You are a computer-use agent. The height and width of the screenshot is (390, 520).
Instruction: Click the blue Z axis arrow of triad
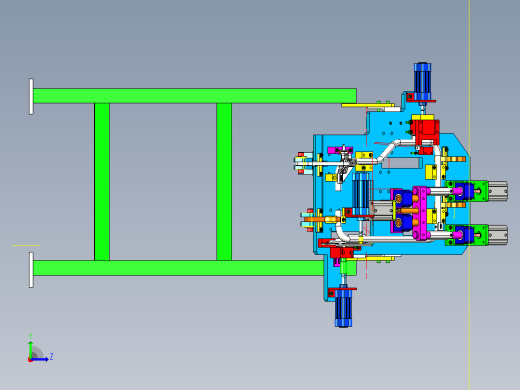[x=41, y=359]
